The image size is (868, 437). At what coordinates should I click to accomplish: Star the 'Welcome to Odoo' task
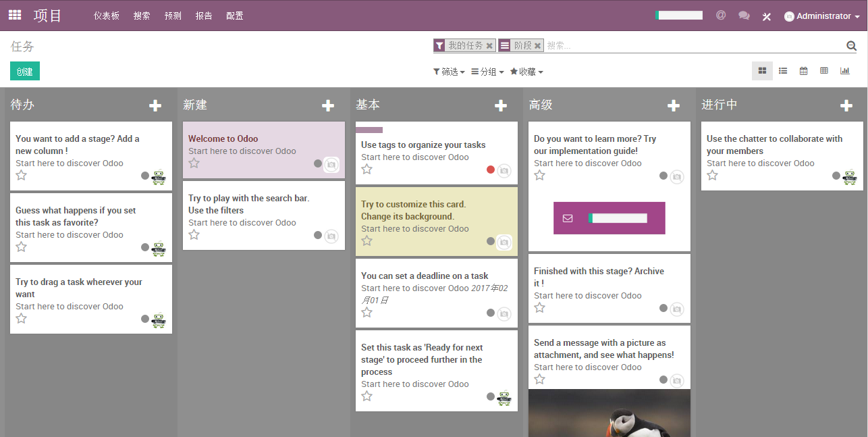[x=194, y=163]
